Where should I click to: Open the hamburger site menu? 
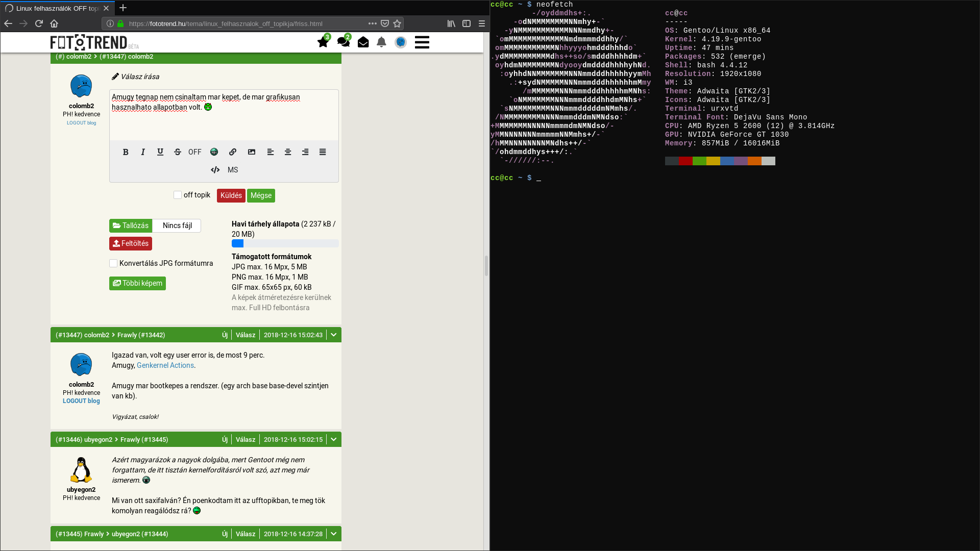(422, 42)
